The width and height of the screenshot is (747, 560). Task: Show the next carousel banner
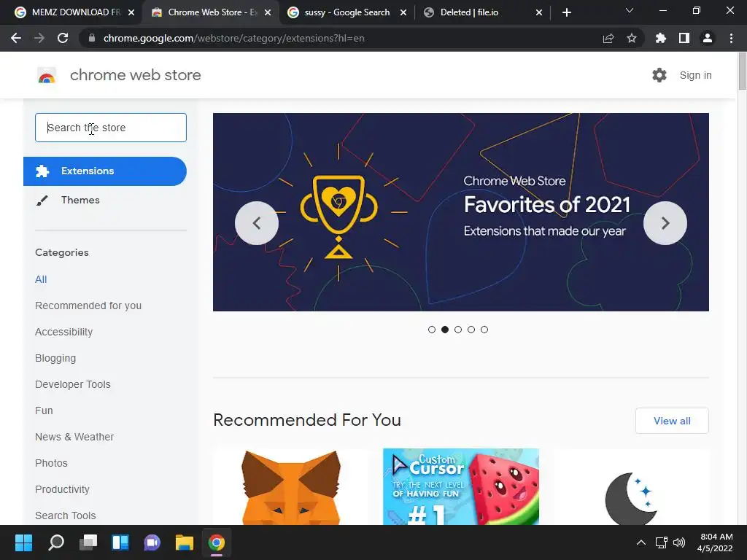tap(665, 223)
